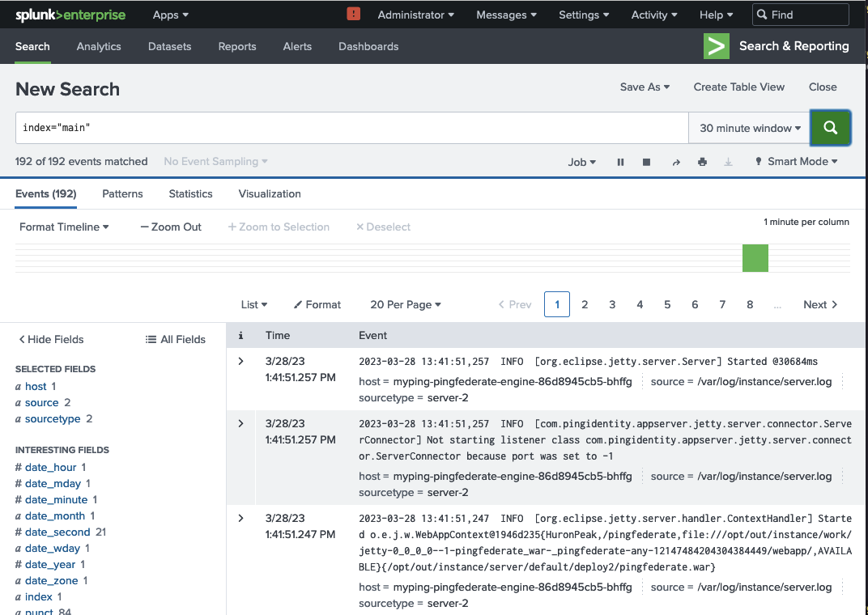Screen dimensions: 868x615
Task: Select the host field in the sidebar
Action: click(x=35, y=386)
